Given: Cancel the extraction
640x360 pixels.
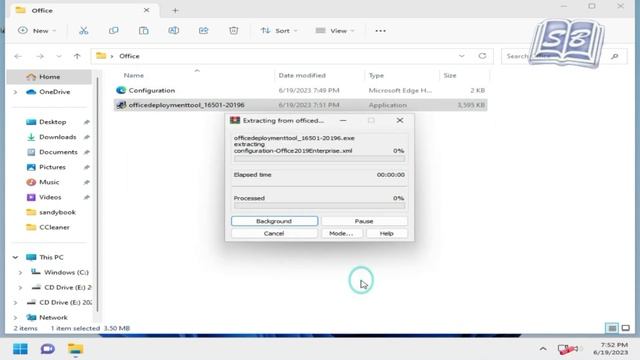Looking at the screenshot, I should (x=274, y=233).
